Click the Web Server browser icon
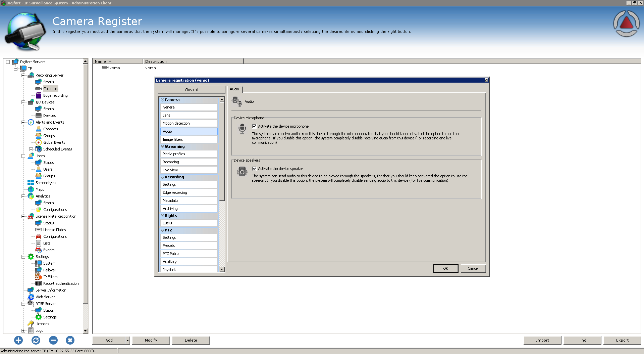The height and width of the screenshot is (354, 644). (x=31, y=297)
